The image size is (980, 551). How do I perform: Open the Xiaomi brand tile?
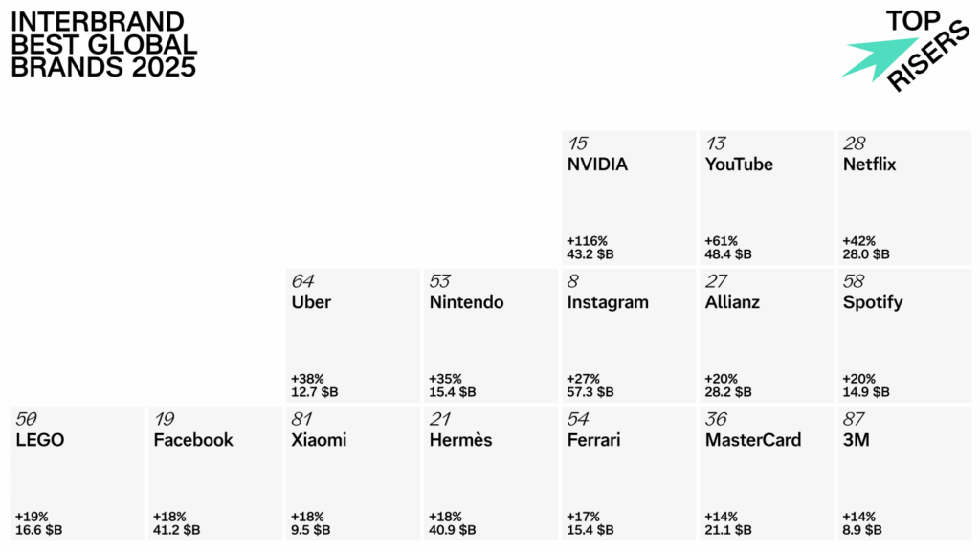point(352,474)
